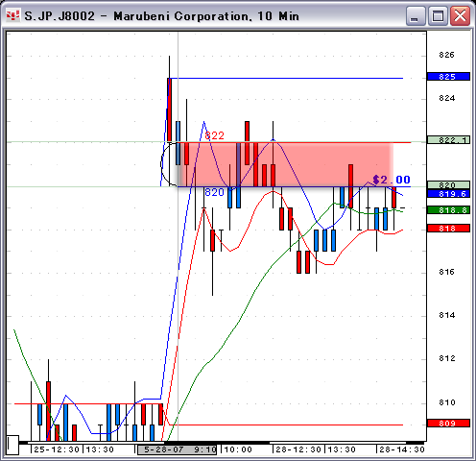This screenshot has width=476, height=461.
Task: Click the 814 price axis label
Action: [446, 315]
